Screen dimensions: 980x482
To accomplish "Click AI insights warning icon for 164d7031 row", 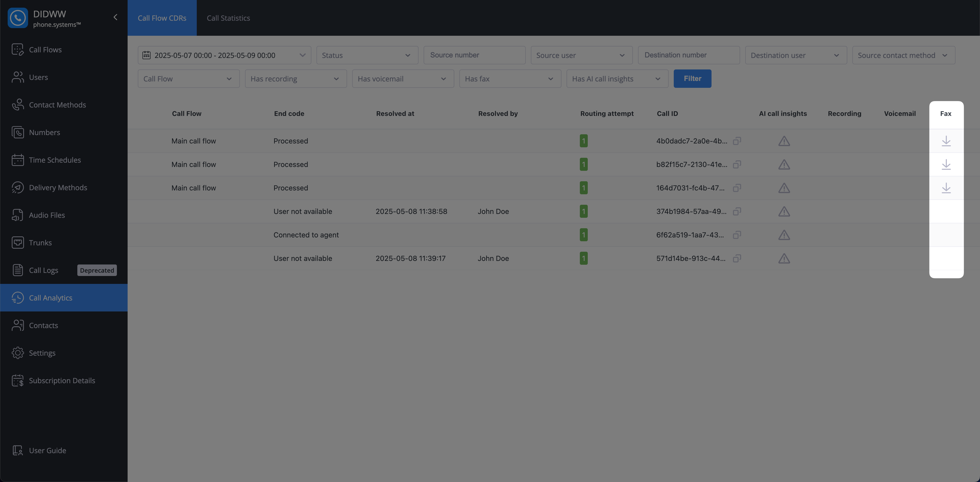I will tap(784, 188).
